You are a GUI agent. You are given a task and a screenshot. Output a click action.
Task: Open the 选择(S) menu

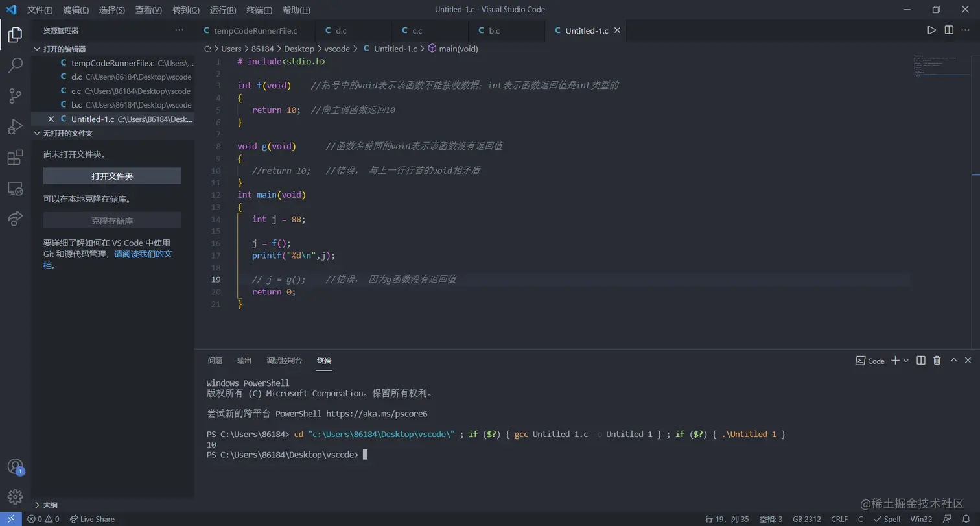point(112,10)
